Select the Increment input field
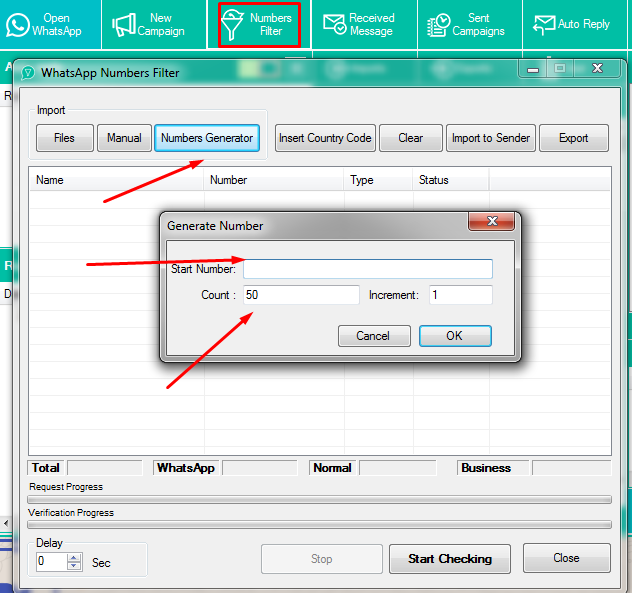Screen dimensions: 632x593 [460, 295]
